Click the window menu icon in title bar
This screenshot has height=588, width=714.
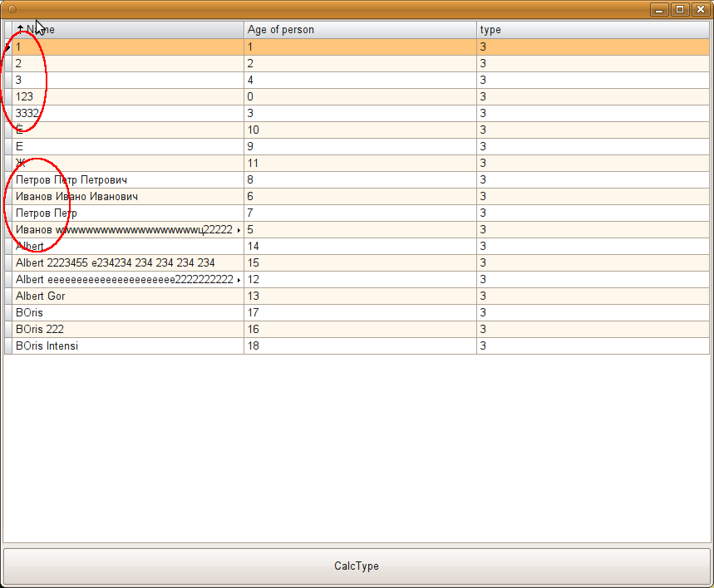(x=12, y=9)
